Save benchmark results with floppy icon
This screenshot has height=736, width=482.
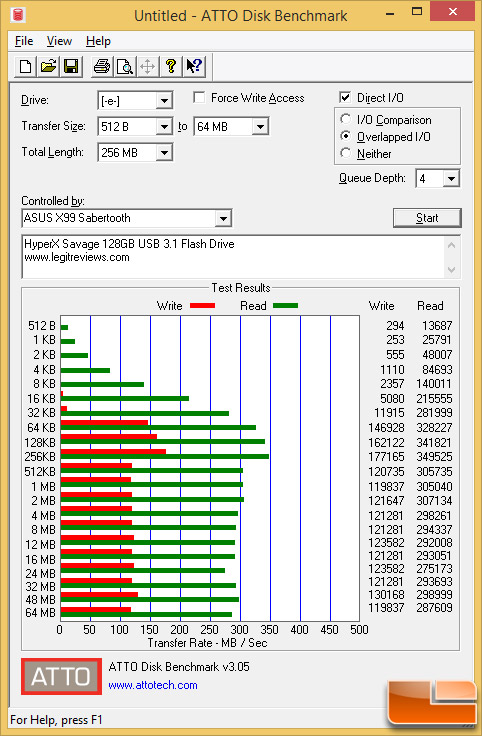point(71,66)
